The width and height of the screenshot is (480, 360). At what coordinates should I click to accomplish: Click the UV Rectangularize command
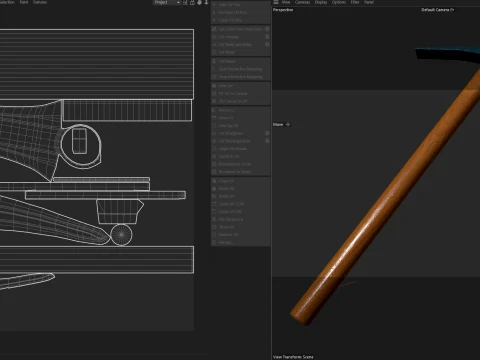tap(237, 141)
